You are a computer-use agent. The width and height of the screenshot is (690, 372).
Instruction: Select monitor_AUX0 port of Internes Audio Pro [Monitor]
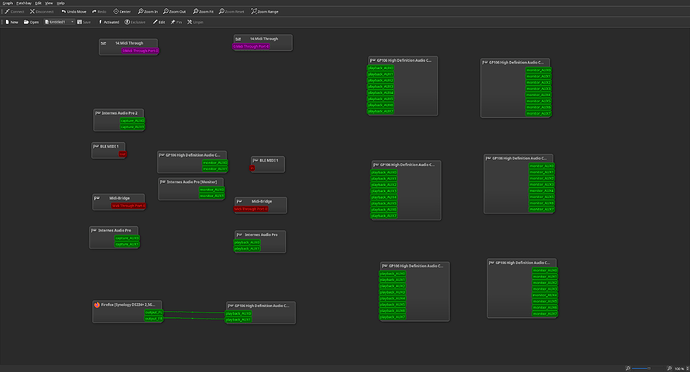pos(212,189)
